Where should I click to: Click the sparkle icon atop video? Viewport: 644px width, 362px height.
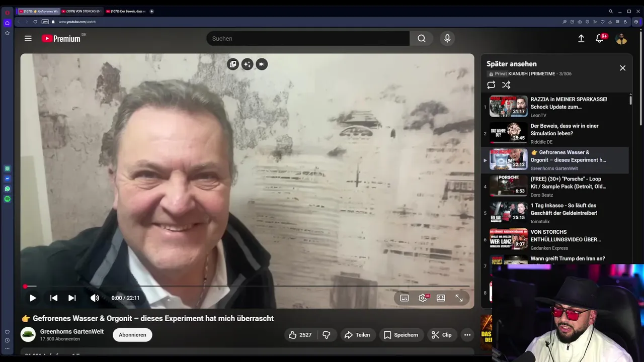(247, 64)
